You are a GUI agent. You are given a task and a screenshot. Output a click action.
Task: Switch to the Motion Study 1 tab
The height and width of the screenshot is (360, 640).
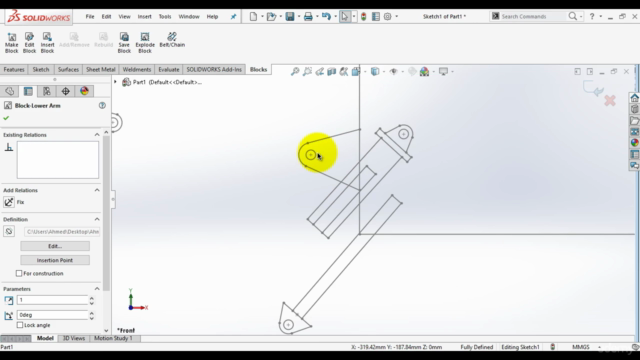pos(113,338)
